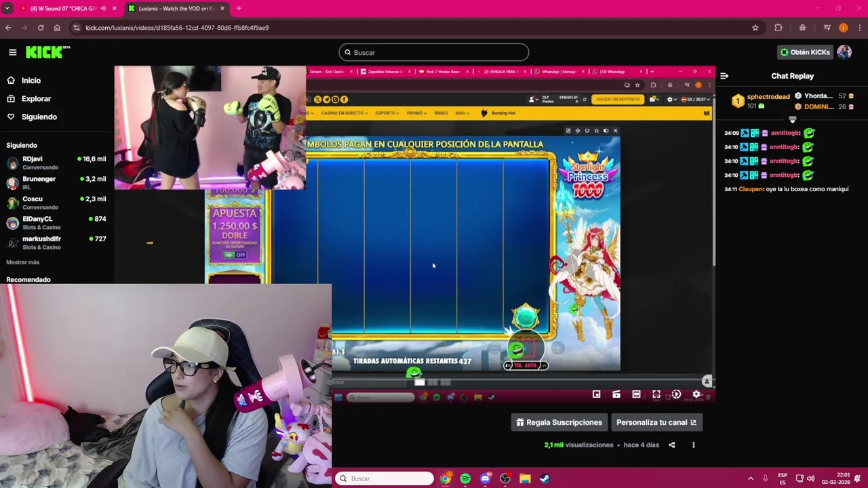
Task: Click Personaliza tu canal button
Action: pos(656,422)
